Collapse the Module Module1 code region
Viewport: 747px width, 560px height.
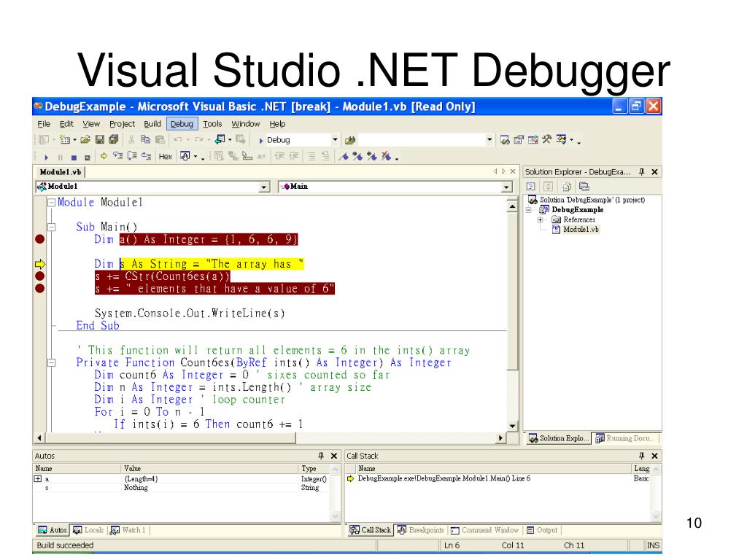point(52,203)
